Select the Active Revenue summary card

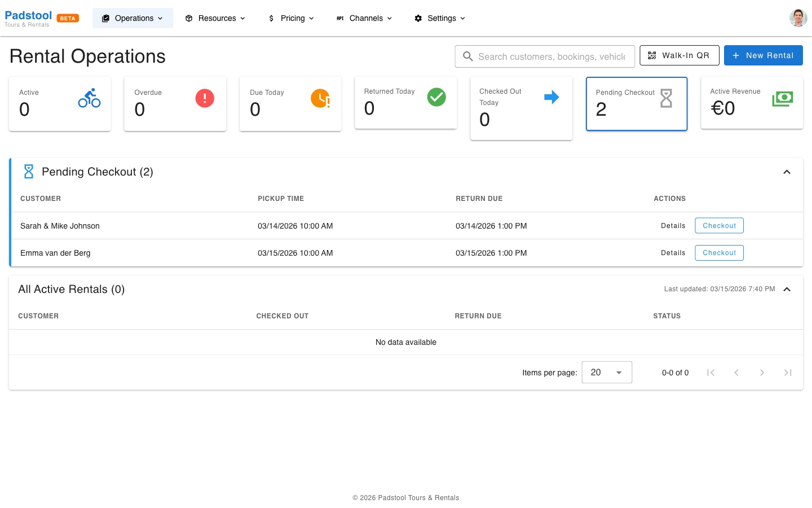[752, 103]
